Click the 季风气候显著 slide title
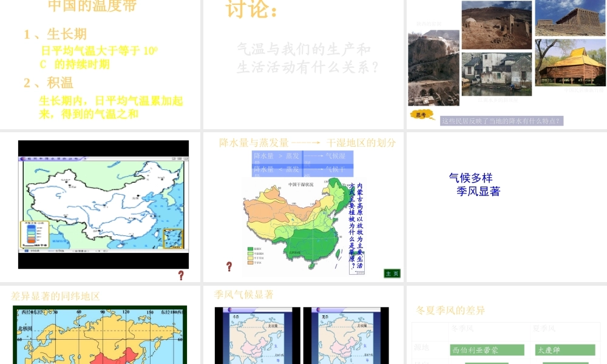 pos(244,295)
